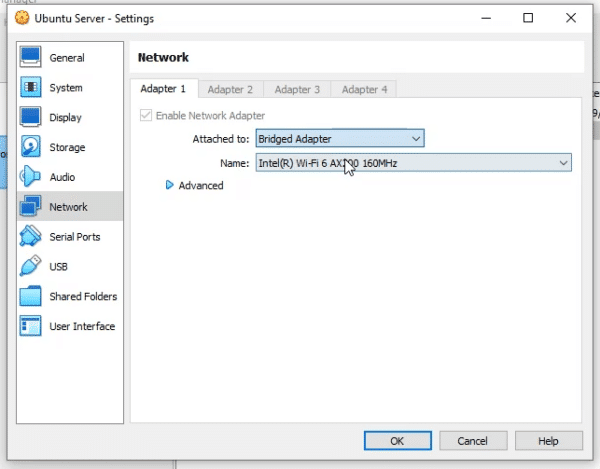The height and width of the screenshot is (469, 600).
Task: Toggle Enable Network Adapter checkbox
Action: coord(147,116)
